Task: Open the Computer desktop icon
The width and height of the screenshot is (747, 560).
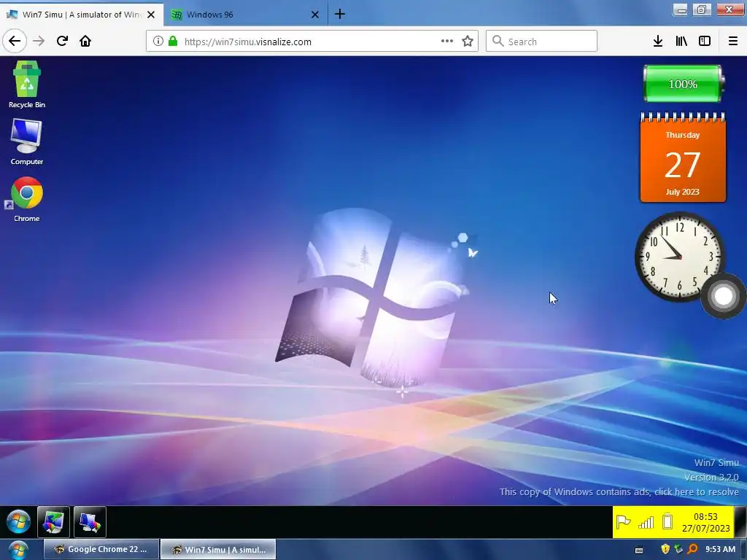Action: 27,142
